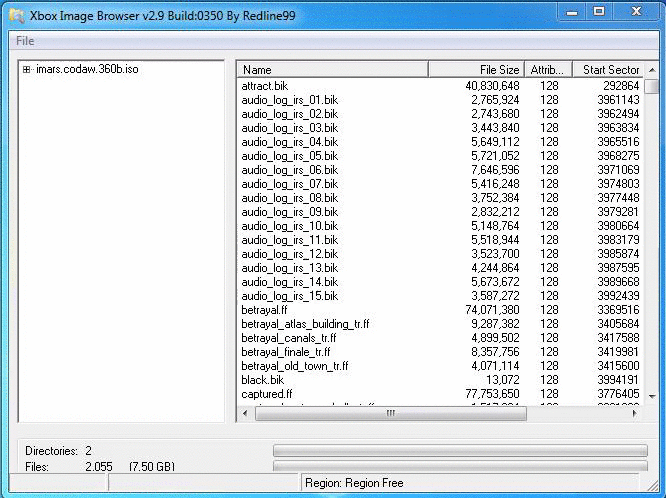Viewport: 666px width, 498px height.
Task: Select imars.codaw.360b.iso in the tree
Action: click(87, 70)
